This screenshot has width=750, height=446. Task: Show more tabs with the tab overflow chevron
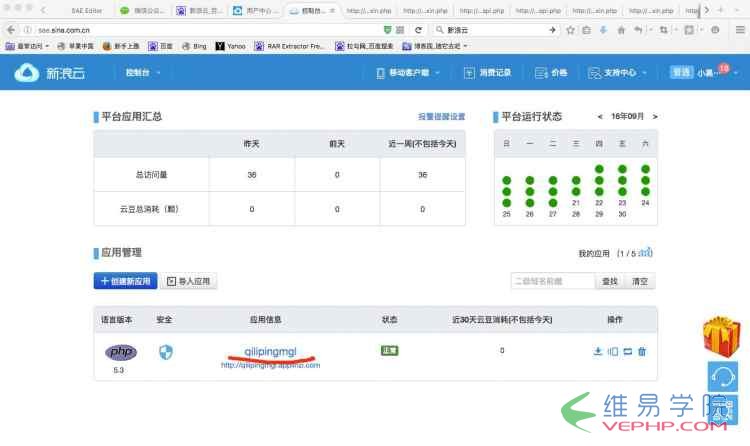click(x=706, y=10)
